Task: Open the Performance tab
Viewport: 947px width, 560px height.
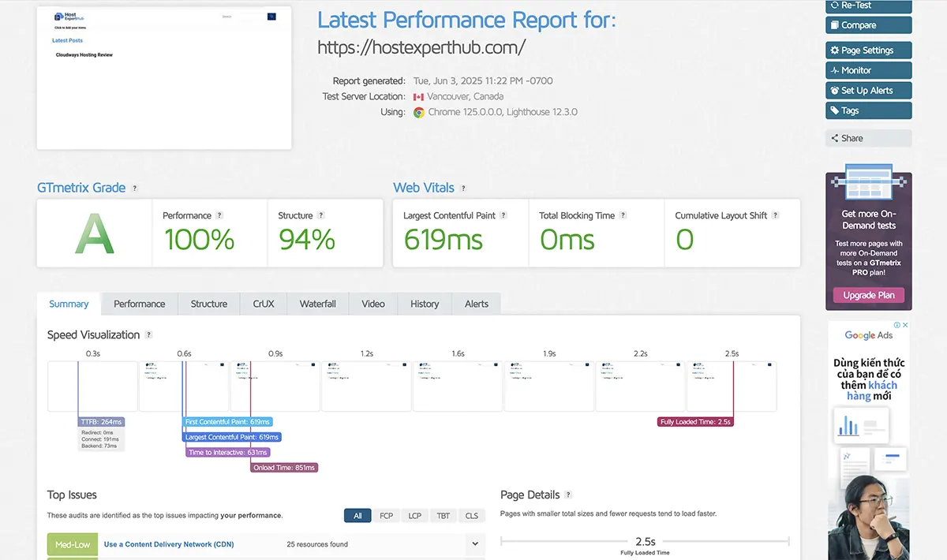Action: coord(140,304)
